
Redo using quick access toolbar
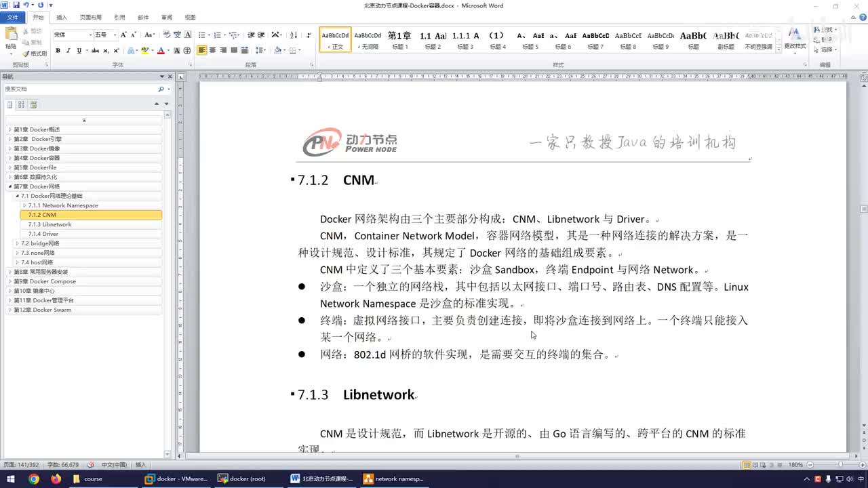pyautogui.click(x=41, y=5)
